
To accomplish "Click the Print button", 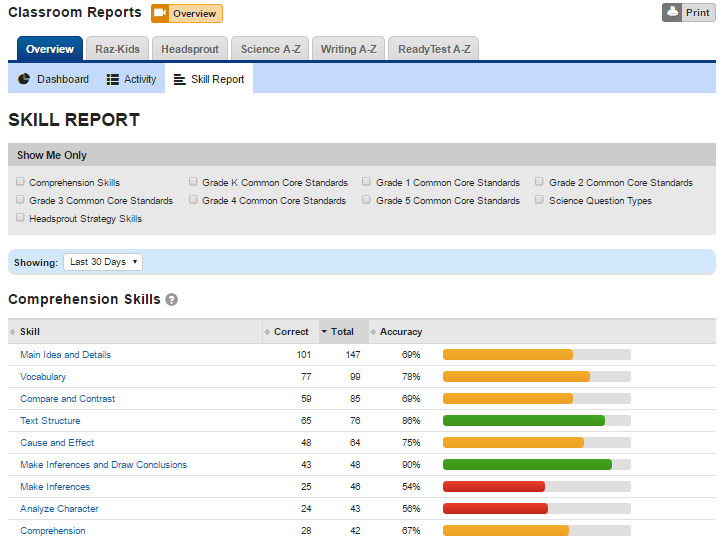I will click(689, 13).
